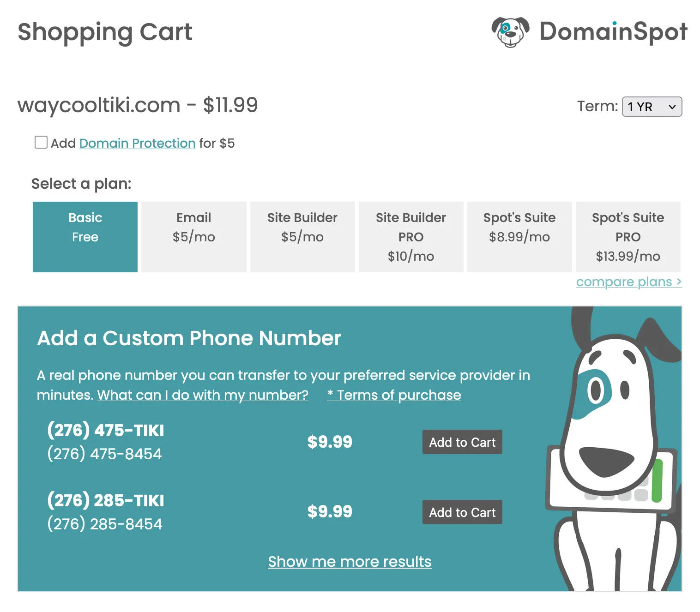700x612 pixels.
Task: Click "What can I do with my number?"
Action: click(x=203, y=395)
